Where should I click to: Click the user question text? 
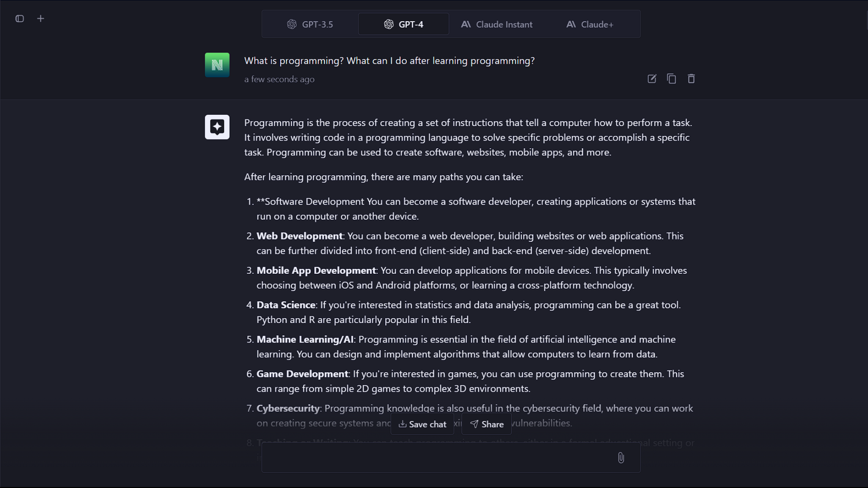(x=389, y=61)
